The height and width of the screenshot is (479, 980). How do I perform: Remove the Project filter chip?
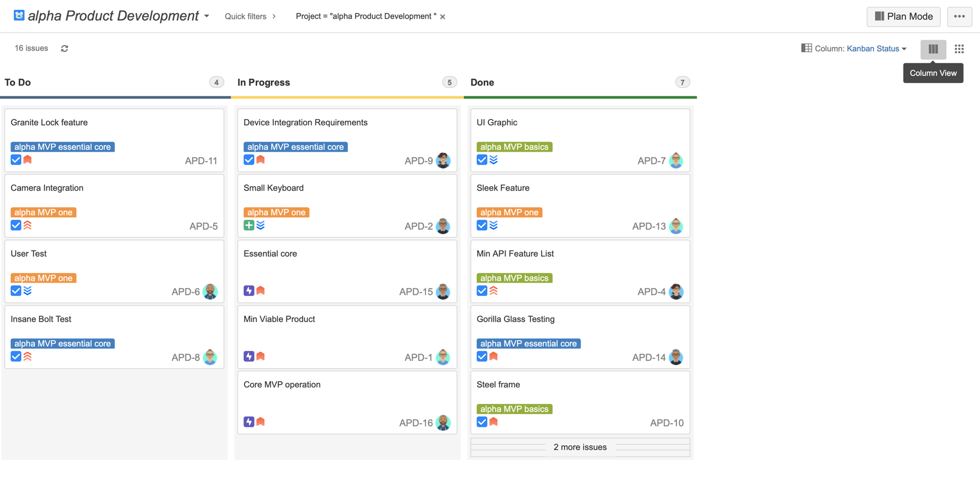point(443,16)
